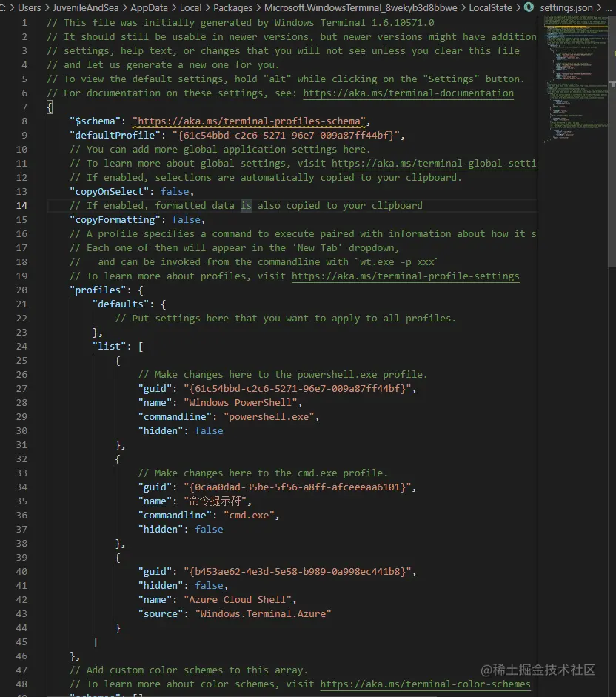Click the "Windows PowerShell" name value
The image size is (616, 697).
pyautogui.click(x=240, y=402)
